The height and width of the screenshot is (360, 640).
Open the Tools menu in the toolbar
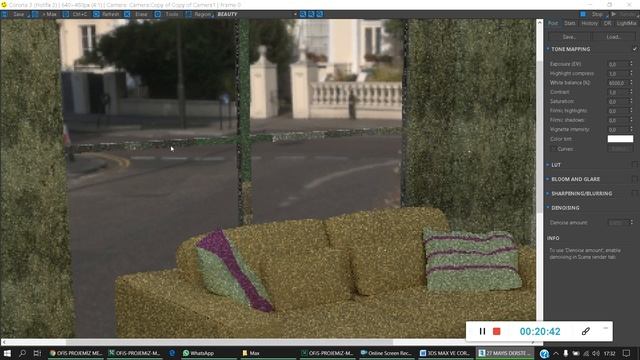[x=168, y=14]
